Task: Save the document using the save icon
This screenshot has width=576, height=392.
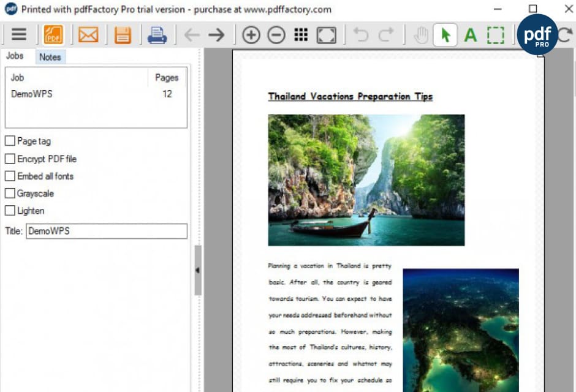Action: point(123,35)
